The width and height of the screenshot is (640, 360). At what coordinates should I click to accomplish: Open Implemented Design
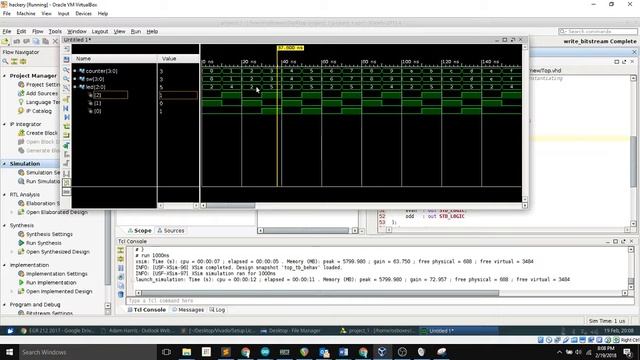[55, 292]
